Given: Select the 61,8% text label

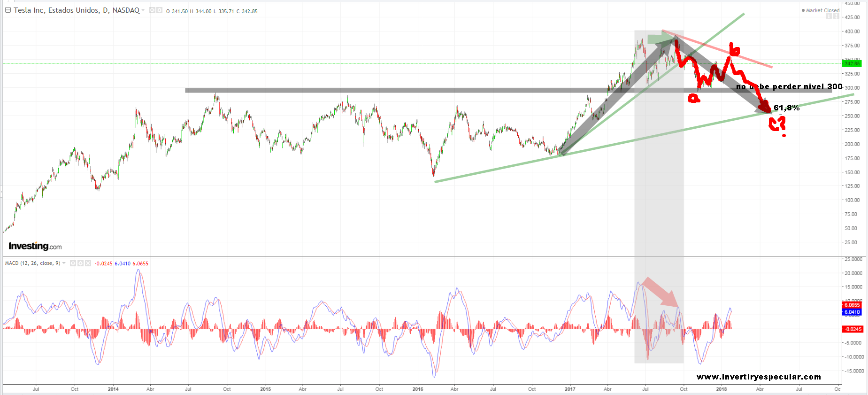Looking at the screenshot, I should [x=786, y=108].
